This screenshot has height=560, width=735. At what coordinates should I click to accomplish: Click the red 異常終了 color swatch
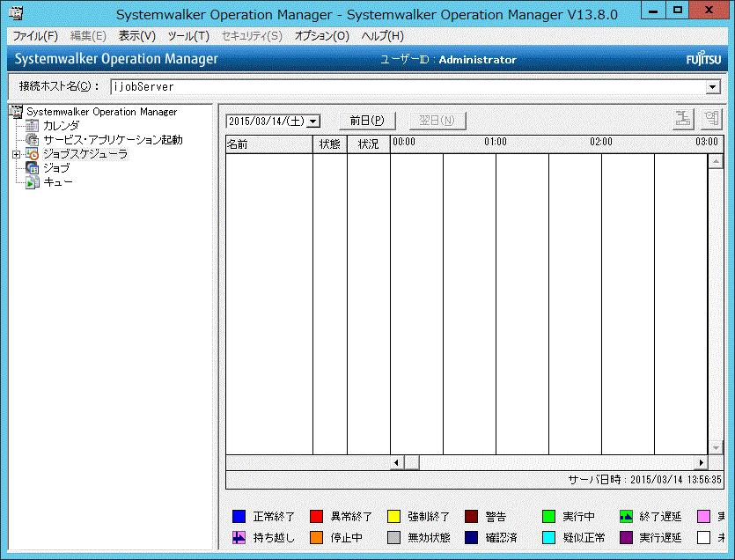coord(316,516)
